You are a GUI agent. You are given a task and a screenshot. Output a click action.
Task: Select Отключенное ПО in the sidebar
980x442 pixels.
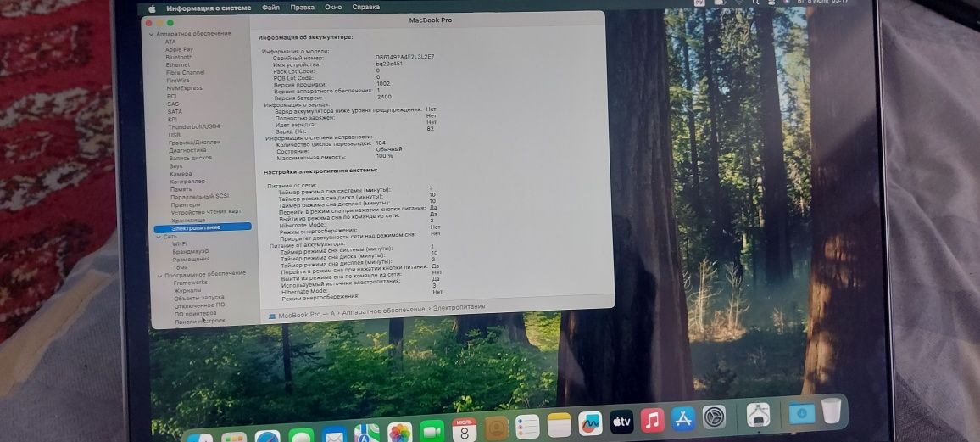[200, 305]
